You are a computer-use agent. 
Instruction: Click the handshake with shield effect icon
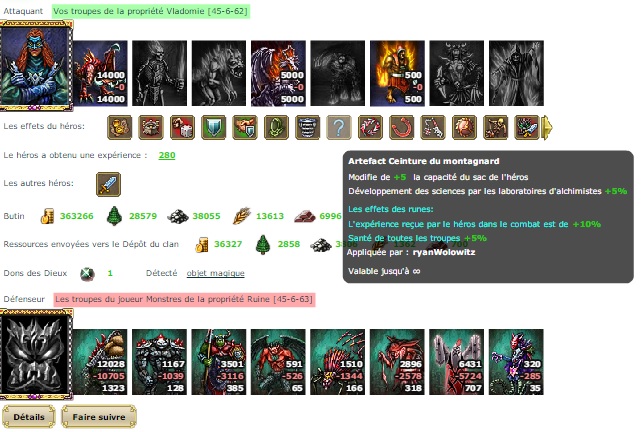(x=245, y=127)
